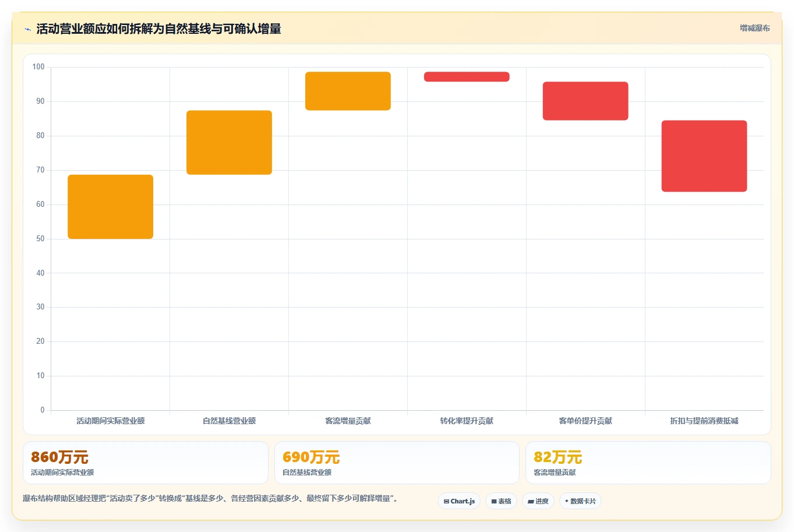Click the x-axis label 客流增量贡献
This screenshot has width=794, height=532.
point(348,421)
